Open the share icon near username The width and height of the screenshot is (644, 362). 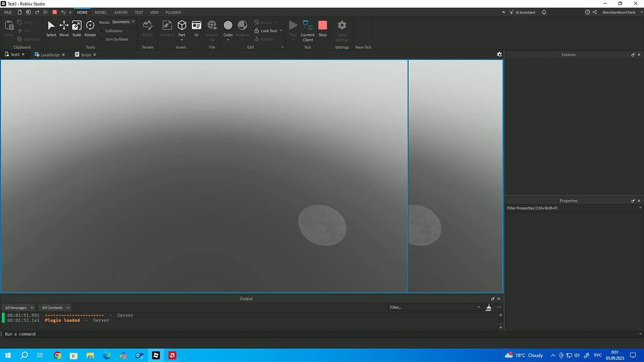(x=595, y=13)
